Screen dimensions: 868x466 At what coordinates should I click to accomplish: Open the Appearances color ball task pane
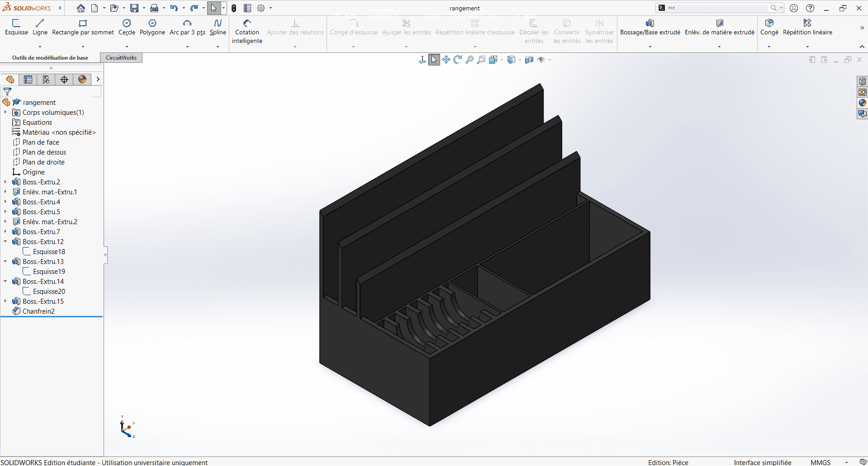[863, 103]
